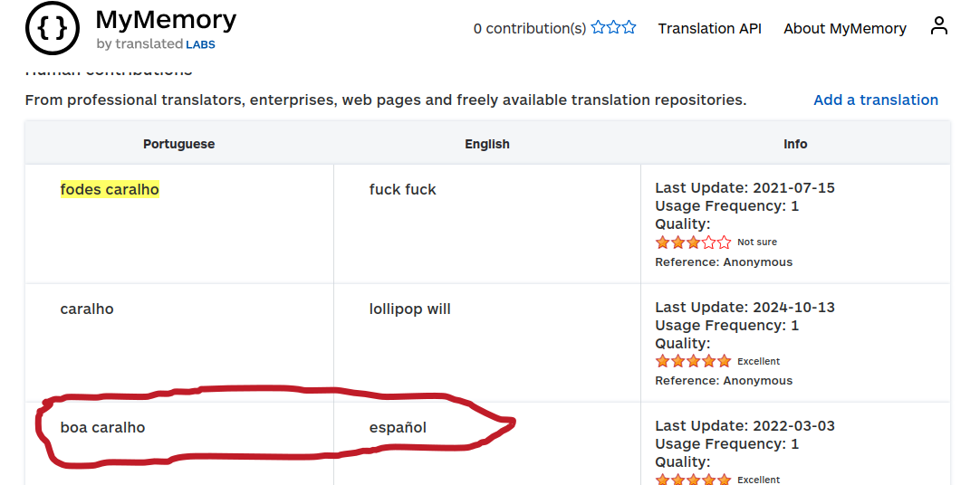Click first quality star for 'fuck fuck'

point(662,242)
